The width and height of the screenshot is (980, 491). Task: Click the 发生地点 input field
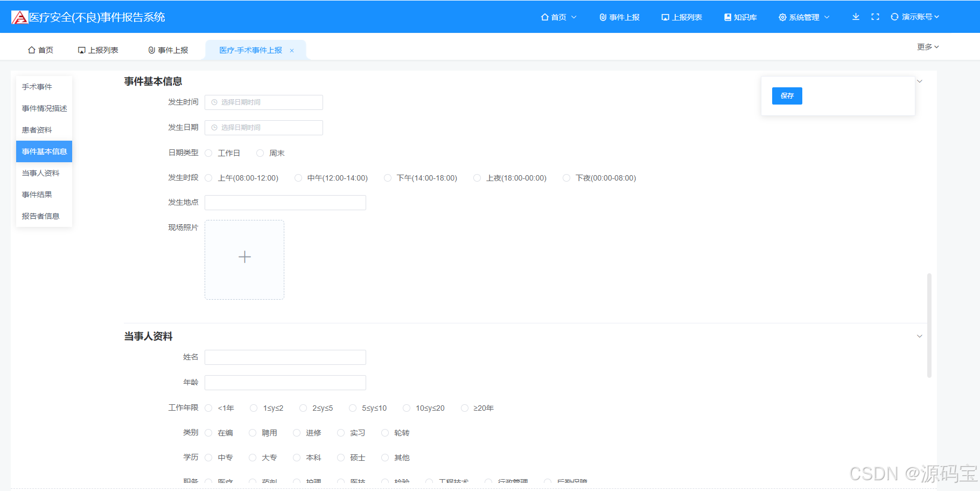285,203
